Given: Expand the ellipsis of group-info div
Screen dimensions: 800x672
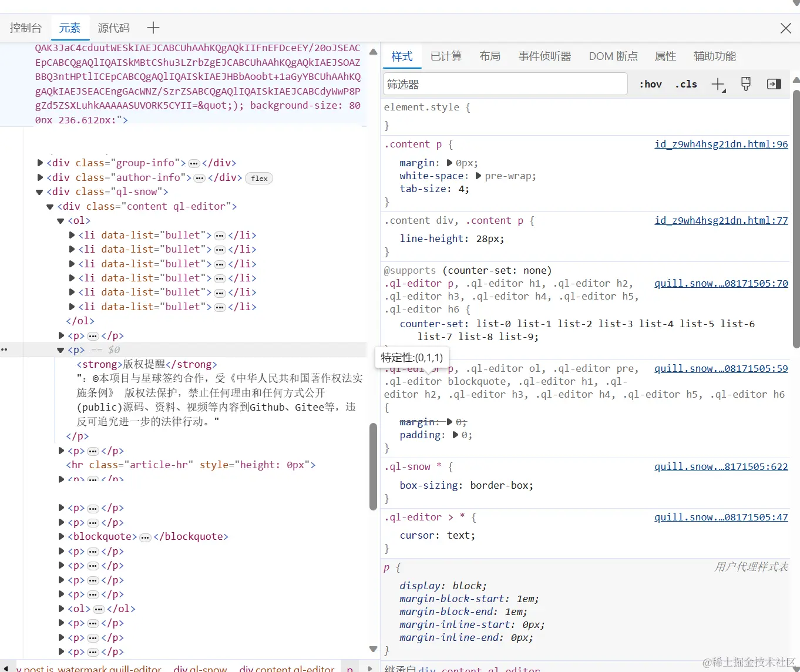Looking at the screenshot, I should coord(194,163).
